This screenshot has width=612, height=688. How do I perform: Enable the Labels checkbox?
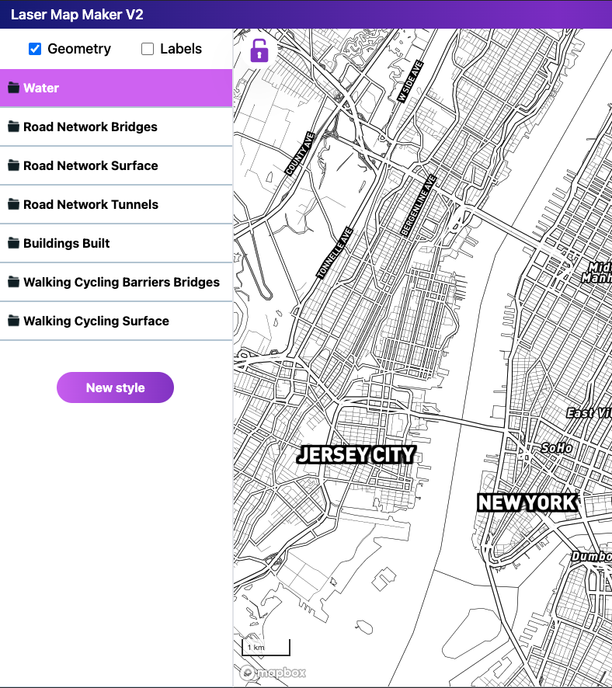coord(147,49)
